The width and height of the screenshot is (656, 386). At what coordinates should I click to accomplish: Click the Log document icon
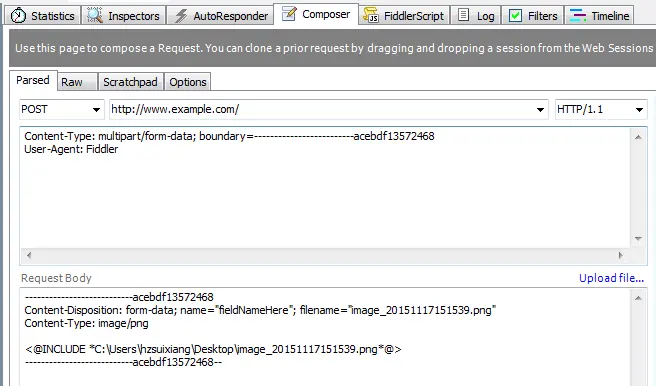(x=463, y=15)
